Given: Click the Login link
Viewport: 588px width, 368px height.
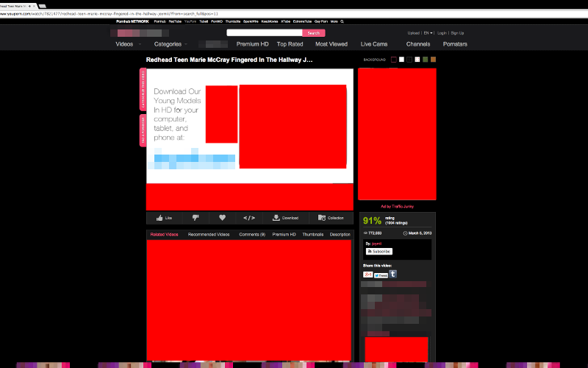Looking at the screenshot, I should pos(442,33).
